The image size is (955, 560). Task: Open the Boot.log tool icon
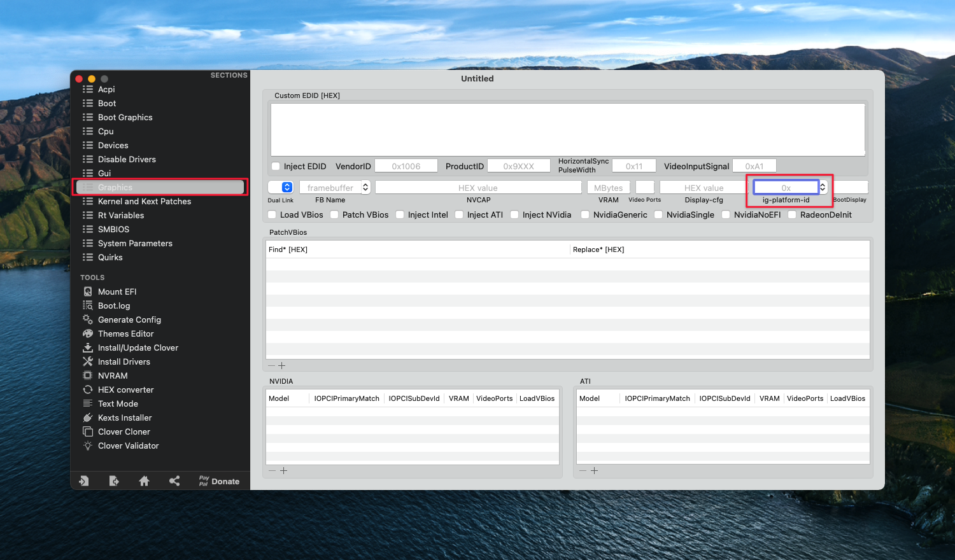(x=88, y=305)
